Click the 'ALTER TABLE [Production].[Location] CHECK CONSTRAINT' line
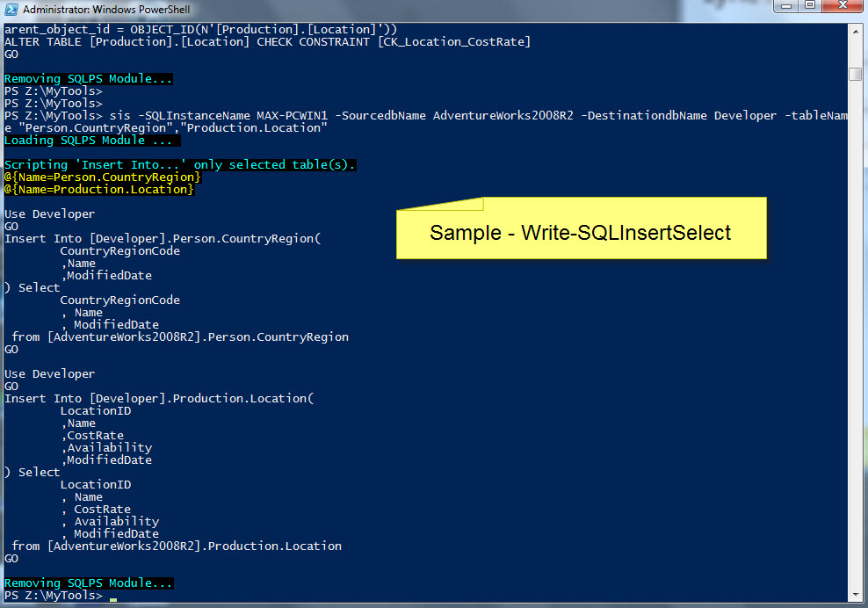 [267, 41]
